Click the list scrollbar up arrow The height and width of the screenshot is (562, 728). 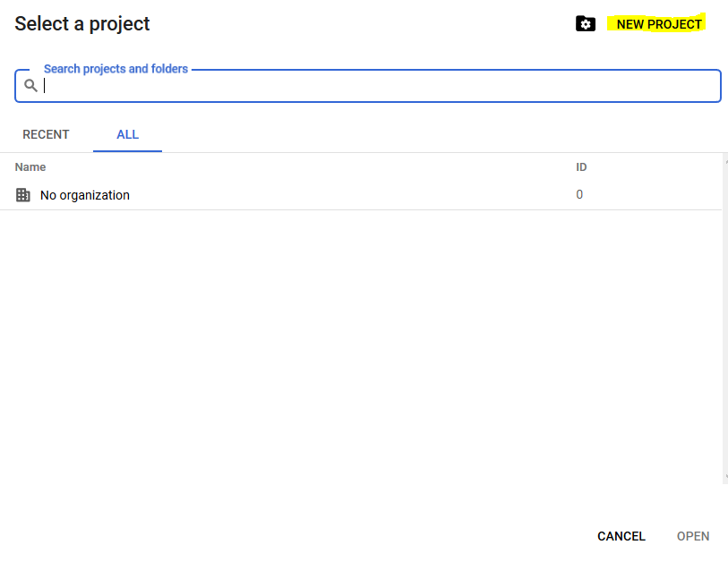pyautogui.click(x=725, y=162)
